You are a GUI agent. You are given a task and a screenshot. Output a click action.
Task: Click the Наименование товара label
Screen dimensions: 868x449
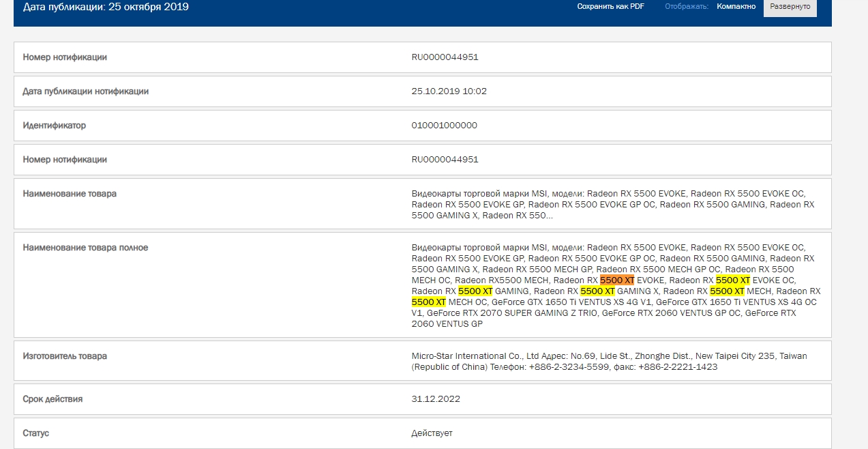tap(70, 194)
